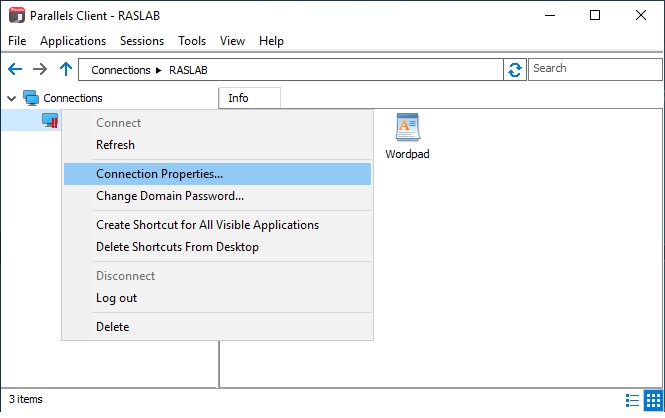Click the Up one level arrow
Screen dimensions: 665x418
(x=65, y=69)
